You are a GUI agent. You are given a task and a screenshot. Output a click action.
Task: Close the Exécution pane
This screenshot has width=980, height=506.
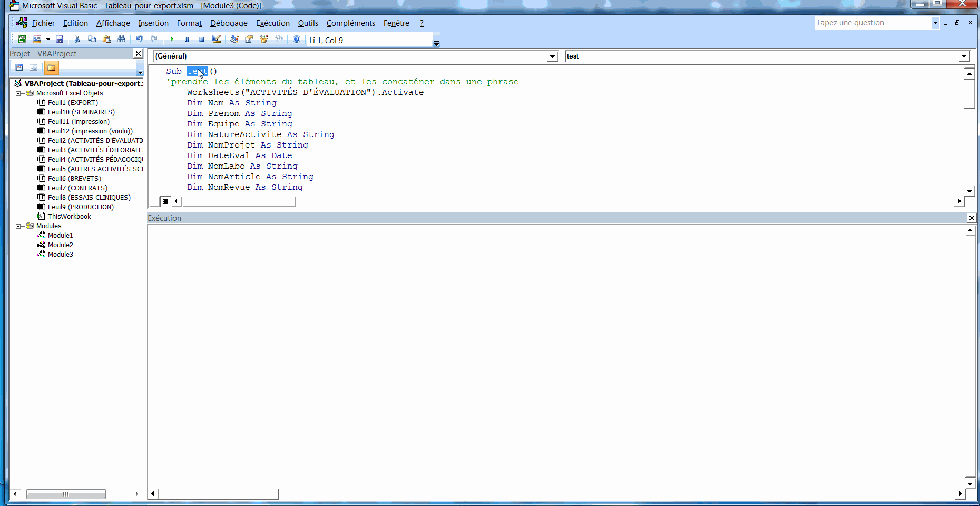972,218
